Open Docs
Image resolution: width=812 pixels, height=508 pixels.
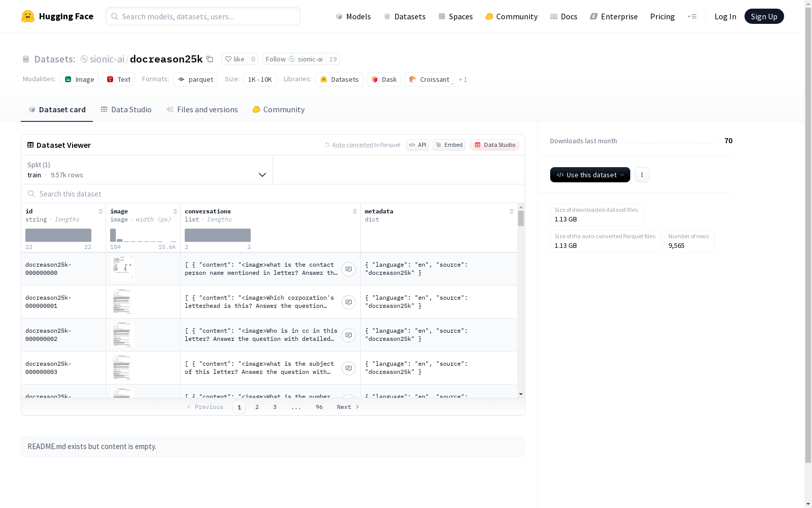click(563, 16)
